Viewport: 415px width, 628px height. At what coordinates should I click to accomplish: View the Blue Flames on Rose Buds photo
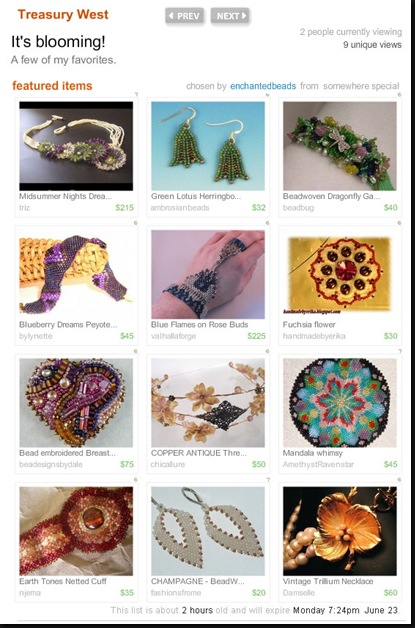pos(208,274)
